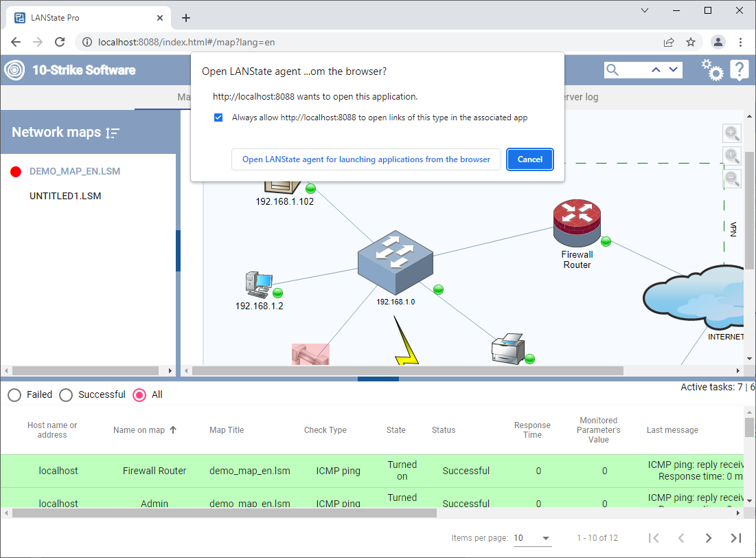Open the UNTITLED1.LSM map
The height and width of the screenshot is (558, 756).
[x=65, y=196]
